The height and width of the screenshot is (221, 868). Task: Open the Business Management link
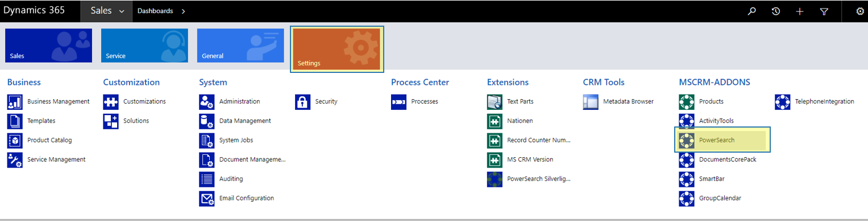[59, 101]
